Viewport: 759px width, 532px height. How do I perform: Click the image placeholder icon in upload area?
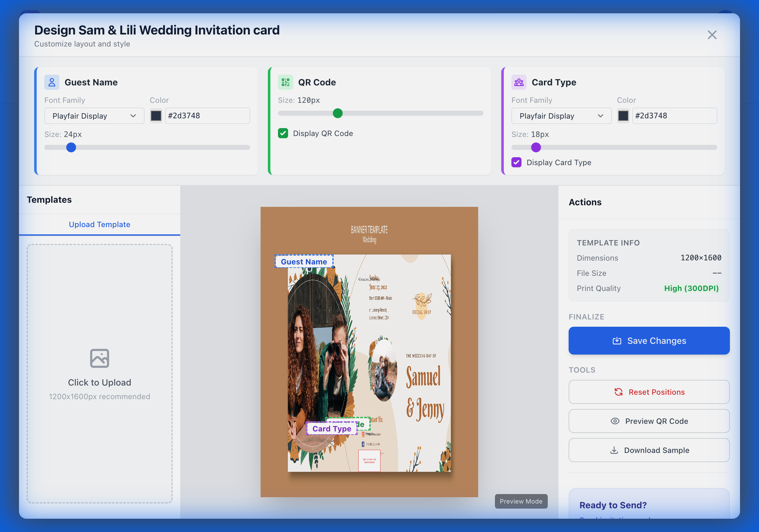(99, 358)
